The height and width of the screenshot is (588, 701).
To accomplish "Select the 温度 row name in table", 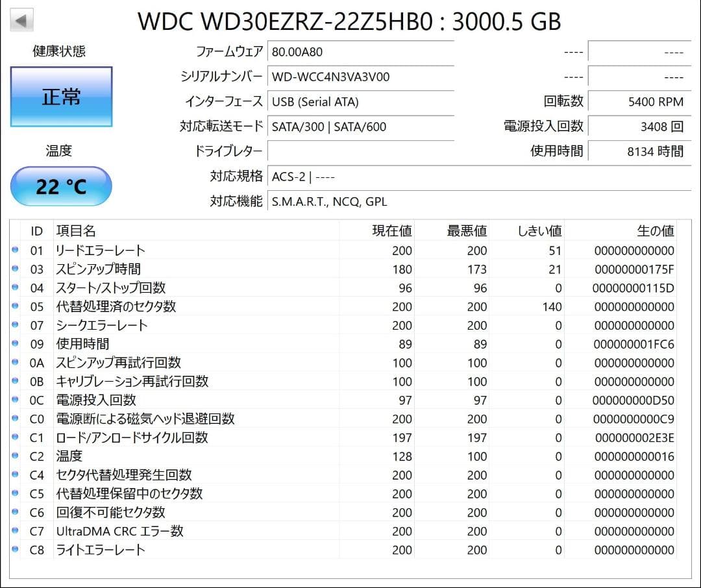I will (x=69, y=456).
